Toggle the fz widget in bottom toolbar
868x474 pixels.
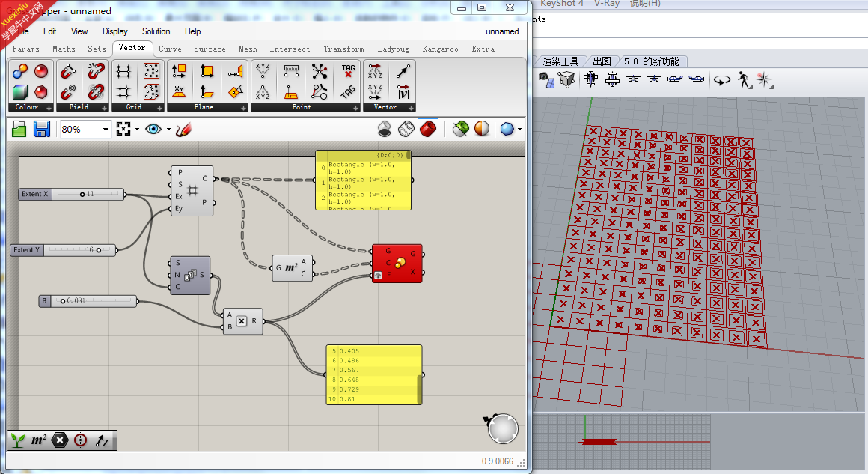(x=102, y=440)
